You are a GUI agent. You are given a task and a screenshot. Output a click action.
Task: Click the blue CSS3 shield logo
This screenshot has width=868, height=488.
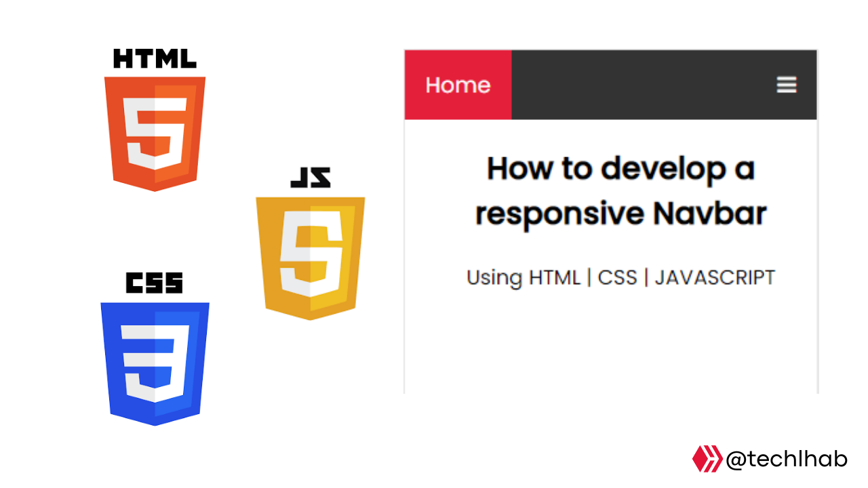click(x=155, y=364)
